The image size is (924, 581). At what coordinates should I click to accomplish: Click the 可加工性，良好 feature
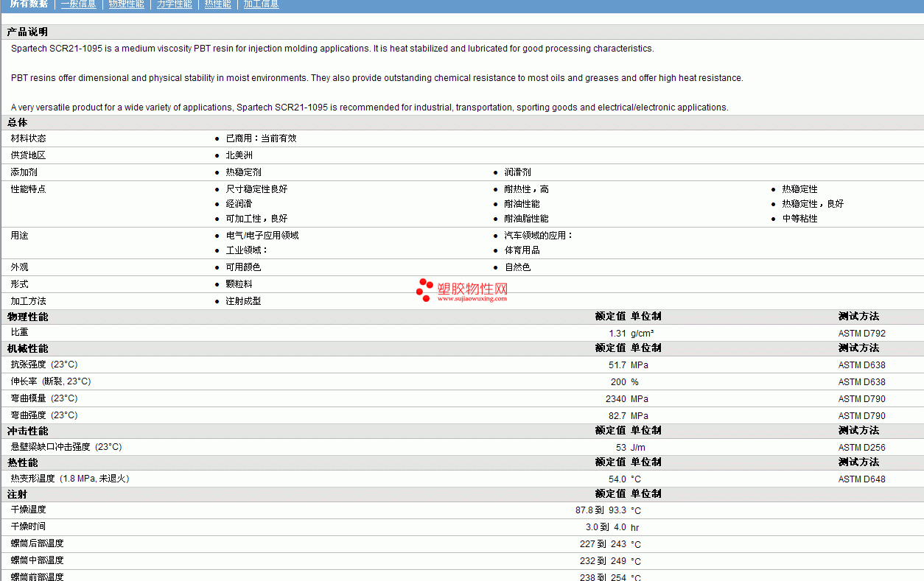(256, 219)
